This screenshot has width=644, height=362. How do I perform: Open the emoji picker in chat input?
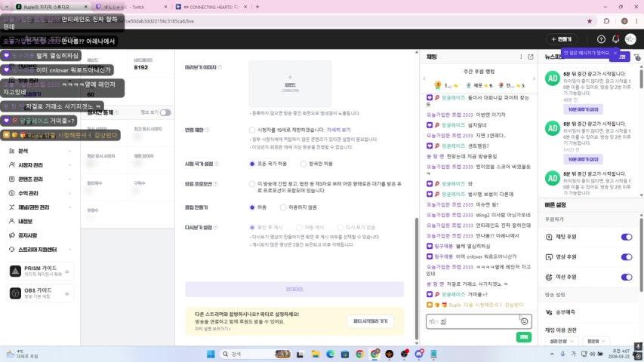click(x=524, y=322)
